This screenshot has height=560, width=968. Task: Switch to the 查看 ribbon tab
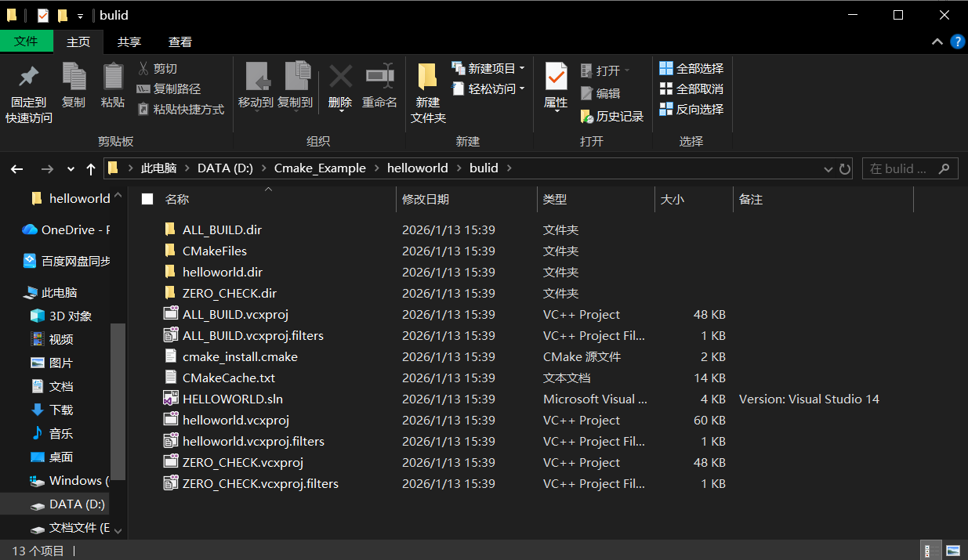tap(179, 42)
